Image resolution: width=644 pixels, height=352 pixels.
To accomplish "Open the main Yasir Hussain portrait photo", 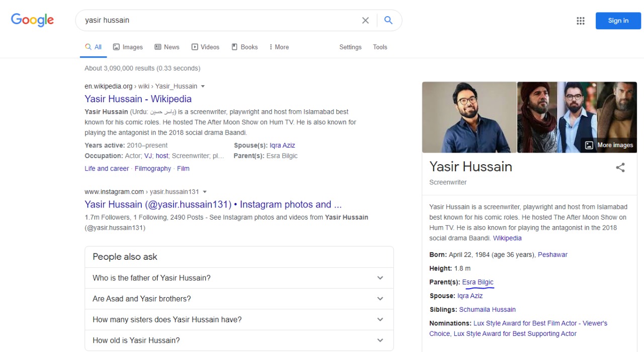I will click(469, 117).
